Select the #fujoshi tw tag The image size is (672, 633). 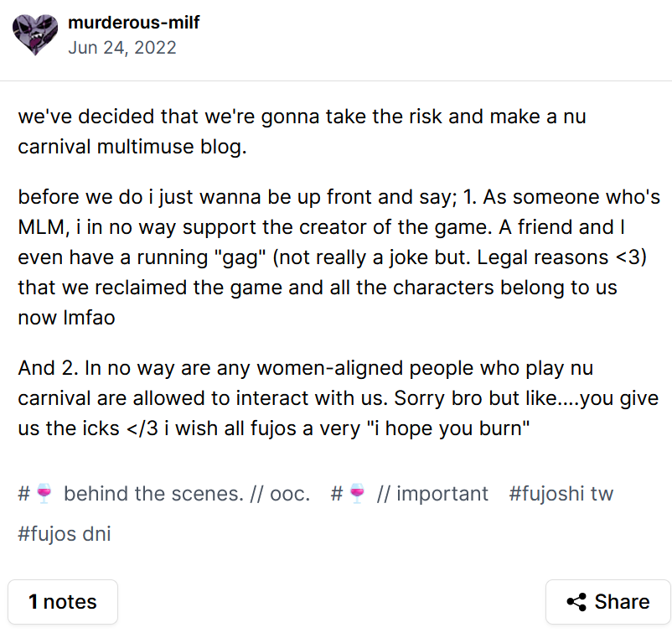[x=561, y=494]
